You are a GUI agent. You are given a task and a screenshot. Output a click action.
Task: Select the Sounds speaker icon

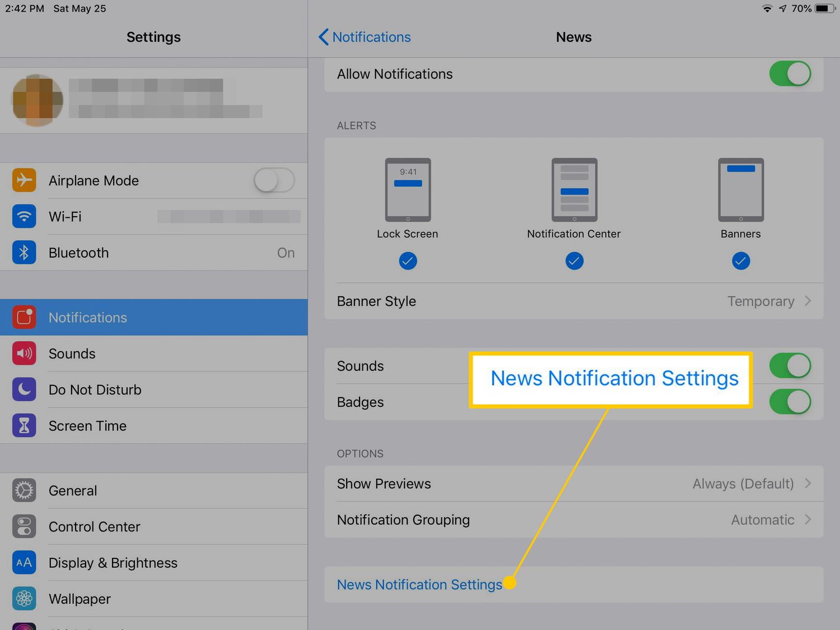point(24,353)
